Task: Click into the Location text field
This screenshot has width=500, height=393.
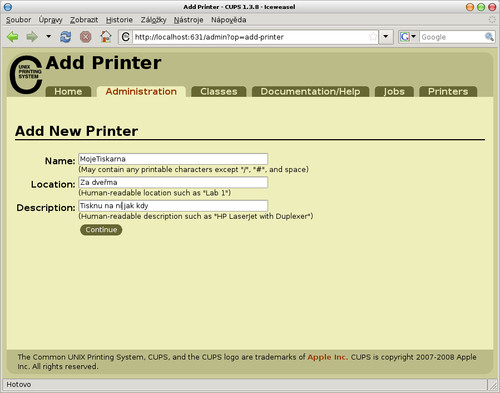Action: click(x=173, y=182)
